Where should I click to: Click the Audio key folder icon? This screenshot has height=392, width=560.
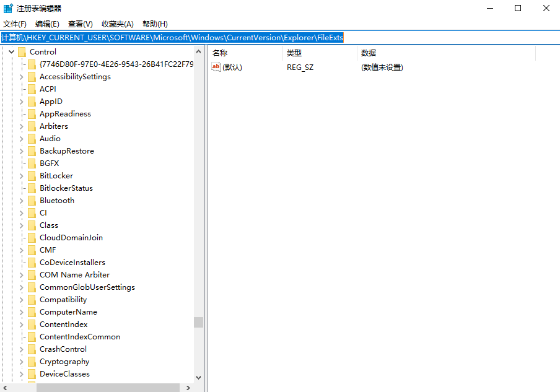click(x=32, y=138)
